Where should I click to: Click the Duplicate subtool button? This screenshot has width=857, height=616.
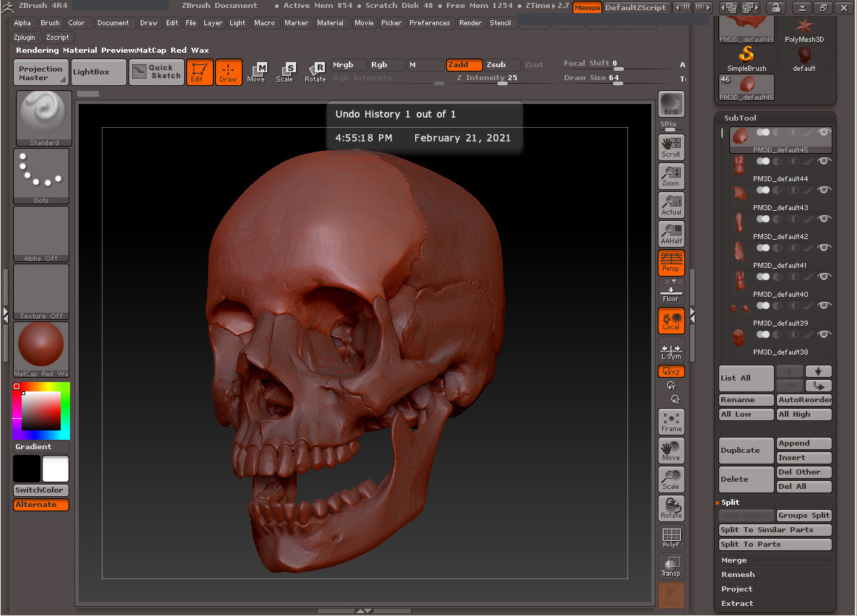point(746,450)
